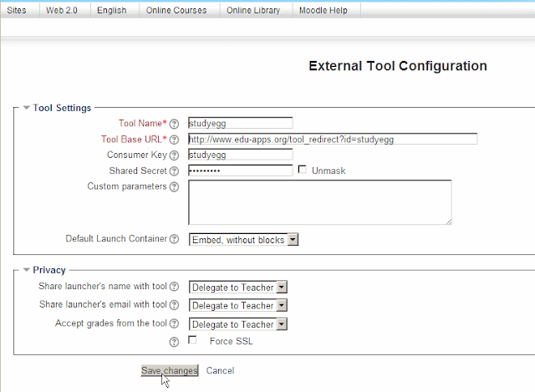
Task: Open help for Share launcher's email
Action: point(174,305)
